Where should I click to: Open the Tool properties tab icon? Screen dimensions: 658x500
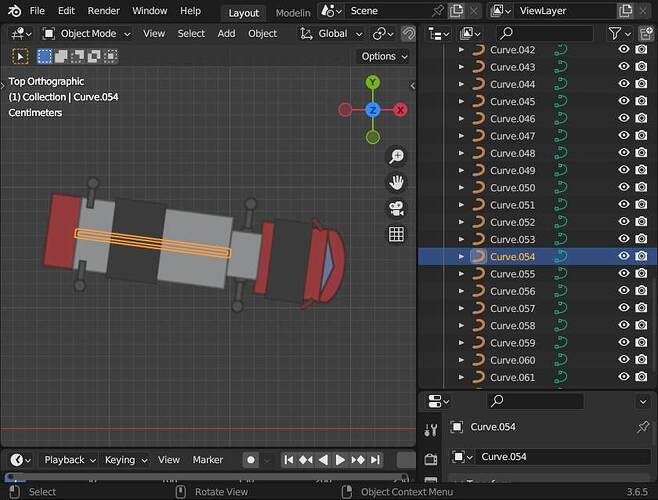(431, 430)
